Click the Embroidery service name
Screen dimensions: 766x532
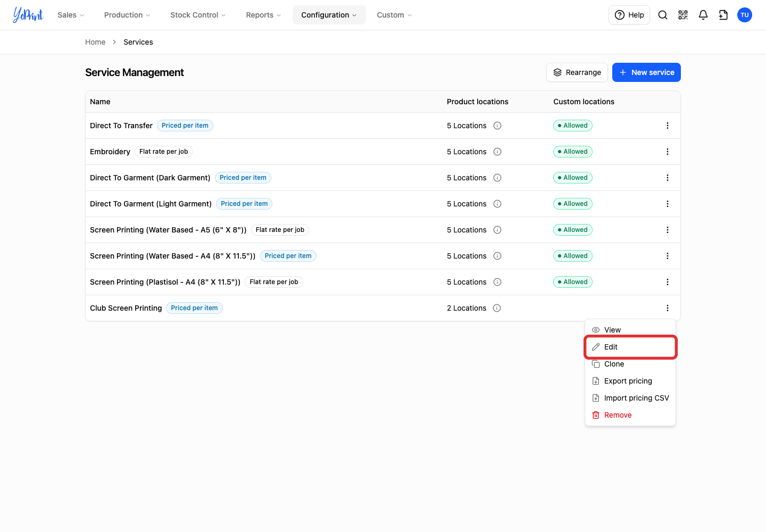[x=110, y=152]
